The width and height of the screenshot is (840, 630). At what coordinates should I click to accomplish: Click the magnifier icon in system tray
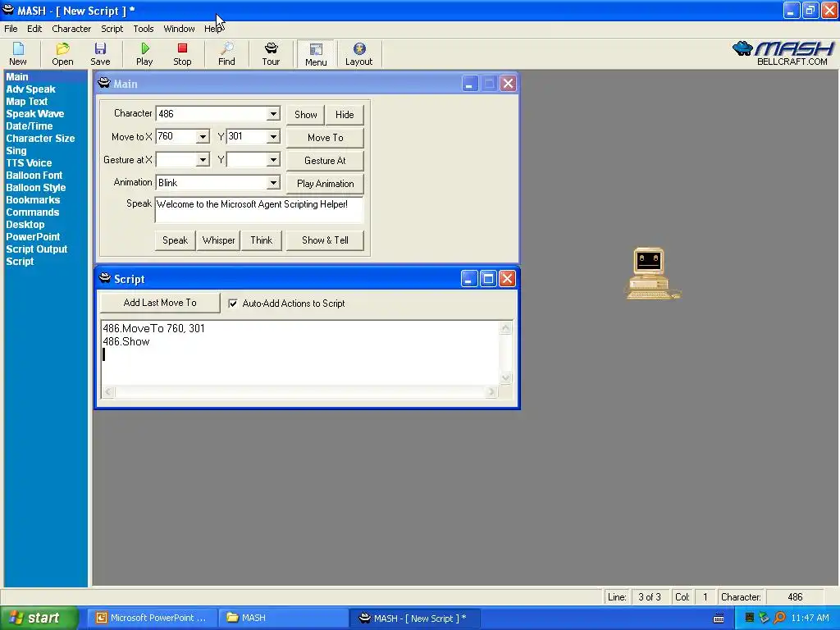pos(780,618)
